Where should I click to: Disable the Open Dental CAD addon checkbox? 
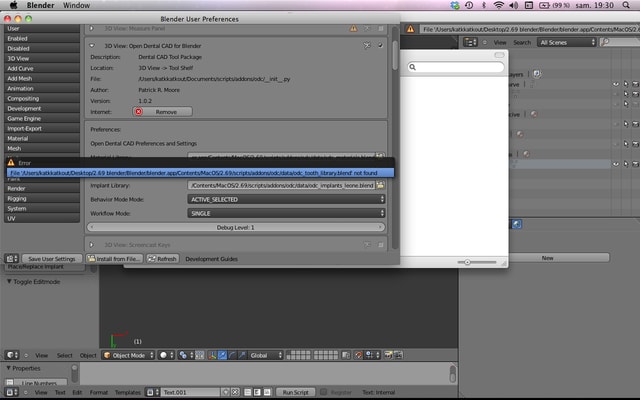pos(380,45)
